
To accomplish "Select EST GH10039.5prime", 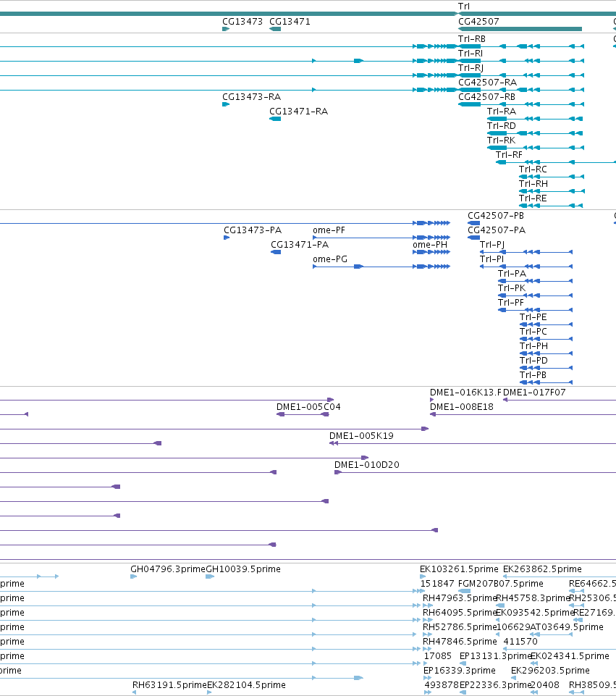I will click(x=243, y=569).
